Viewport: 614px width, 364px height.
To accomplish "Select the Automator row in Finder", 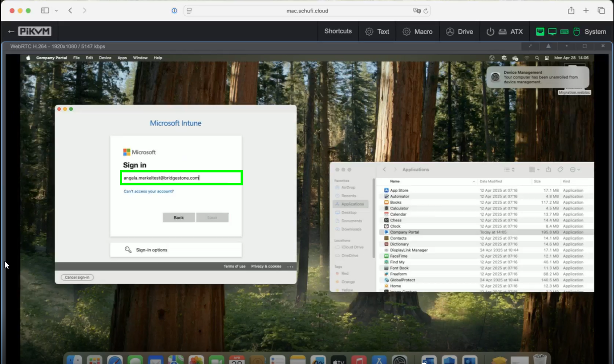I will coord(486,197).
